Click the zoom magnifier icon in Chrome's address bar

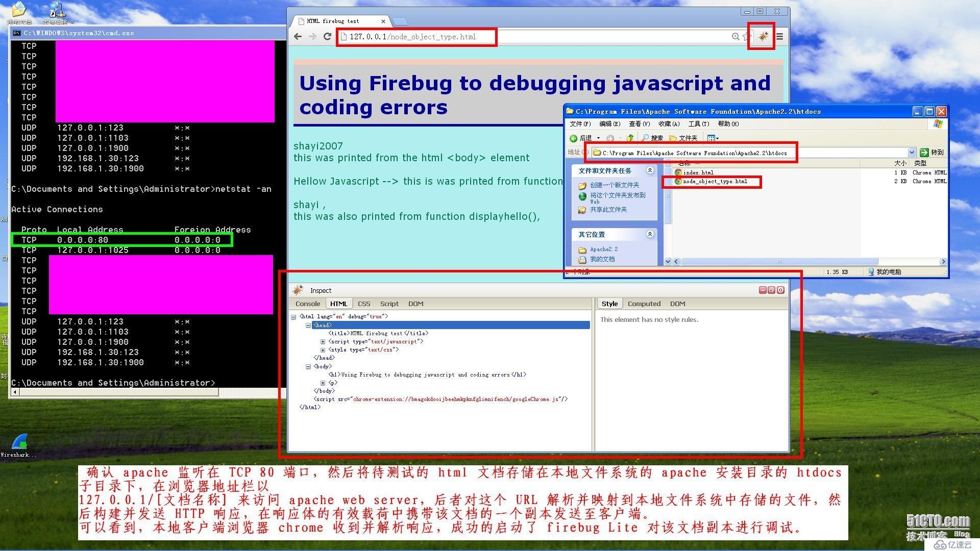(736, 36)
